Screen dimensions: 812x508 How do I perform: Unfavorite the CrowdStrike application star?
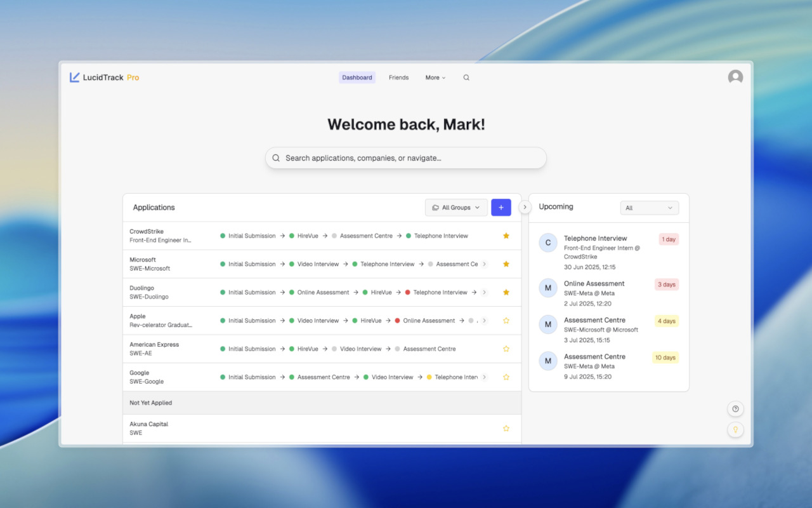(506, 235)
